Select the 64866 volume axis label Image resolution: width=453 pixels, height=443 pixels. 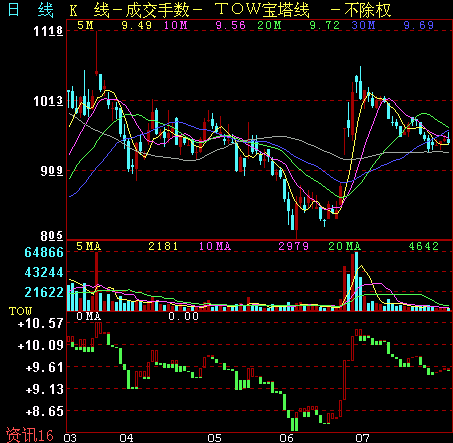44,252
